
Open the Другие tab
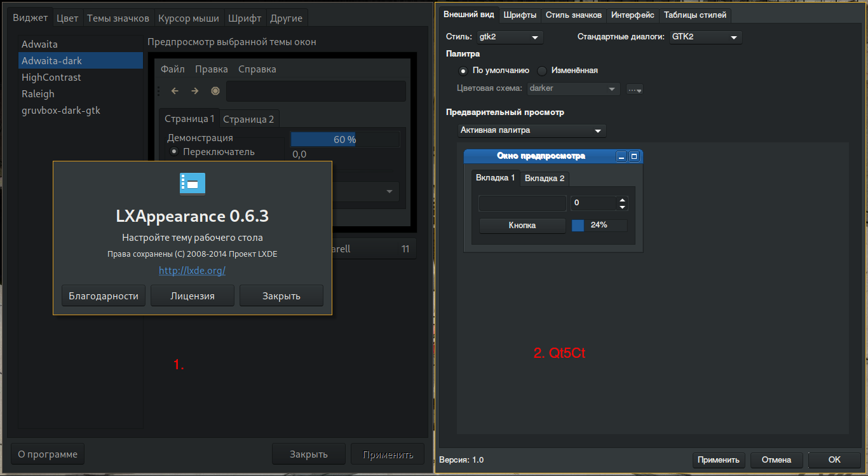(287, 18)
